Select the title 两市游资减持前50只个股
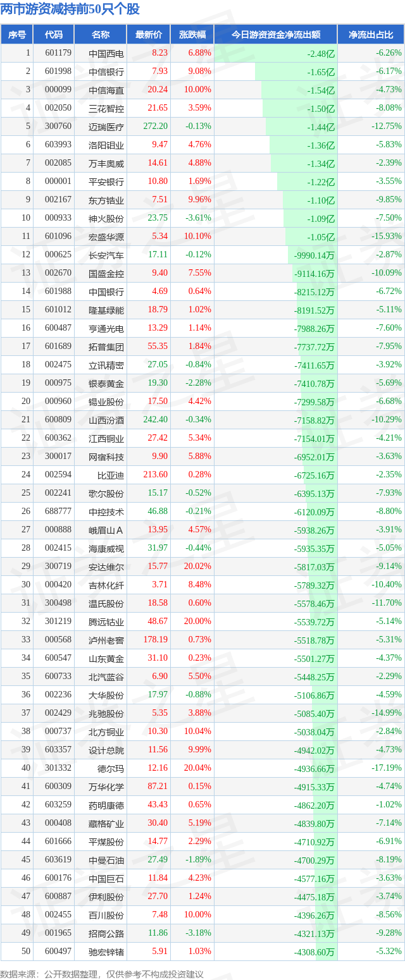Image resolution: width=405 pixels, height=980 pixels. point(70,9)
